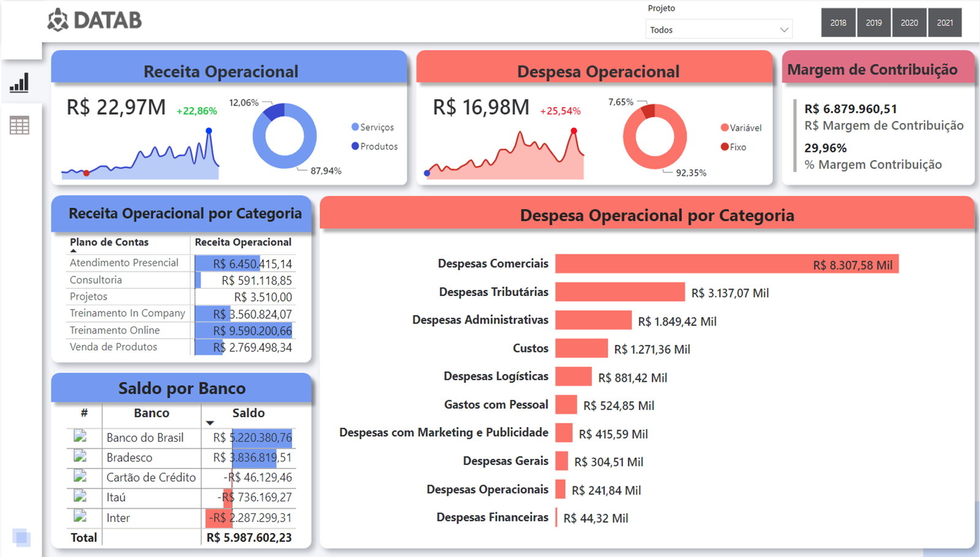
Task: Click the Inter bank logo image
Action: coord(80,517)
